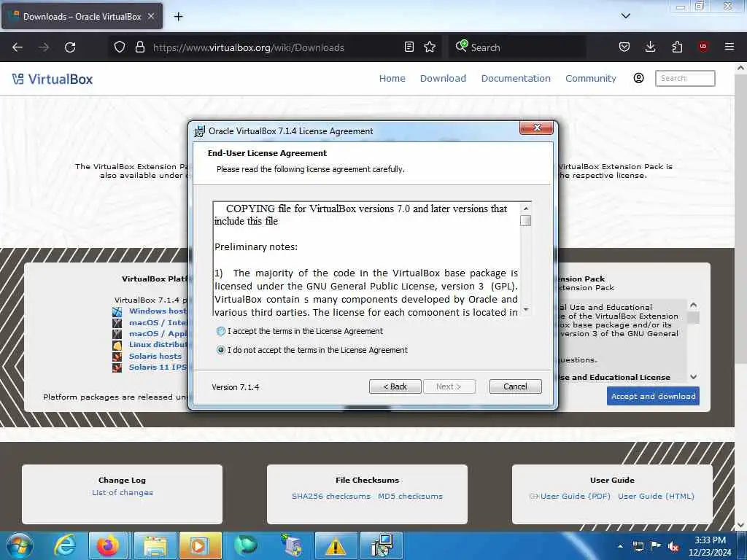Viewport: 747px width, 560px height.
Task: Click the Firefox Search box
Action: (x=517, y=47)
